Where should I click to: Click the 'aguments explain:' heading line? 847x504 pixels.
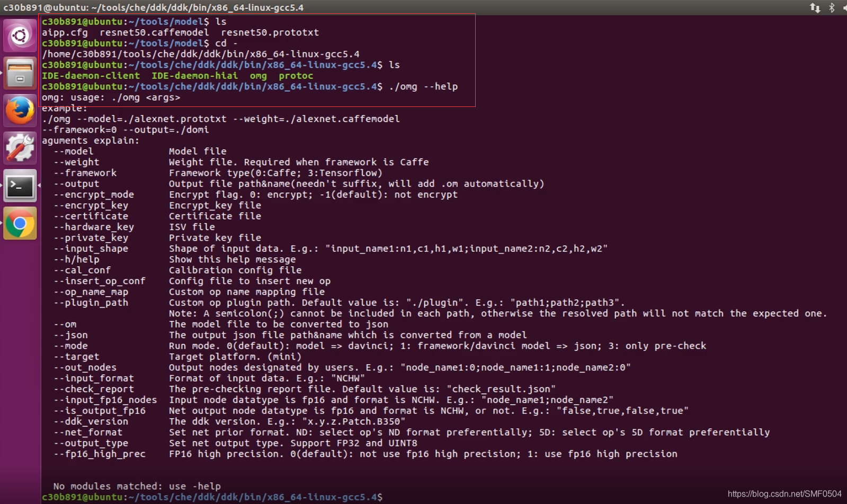91,140
